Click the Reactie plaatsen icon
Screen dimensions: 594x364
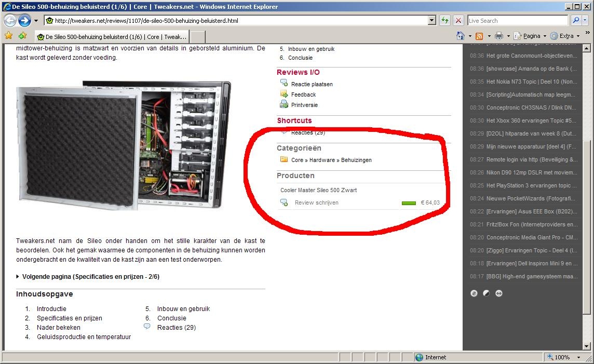click(283, 83)
